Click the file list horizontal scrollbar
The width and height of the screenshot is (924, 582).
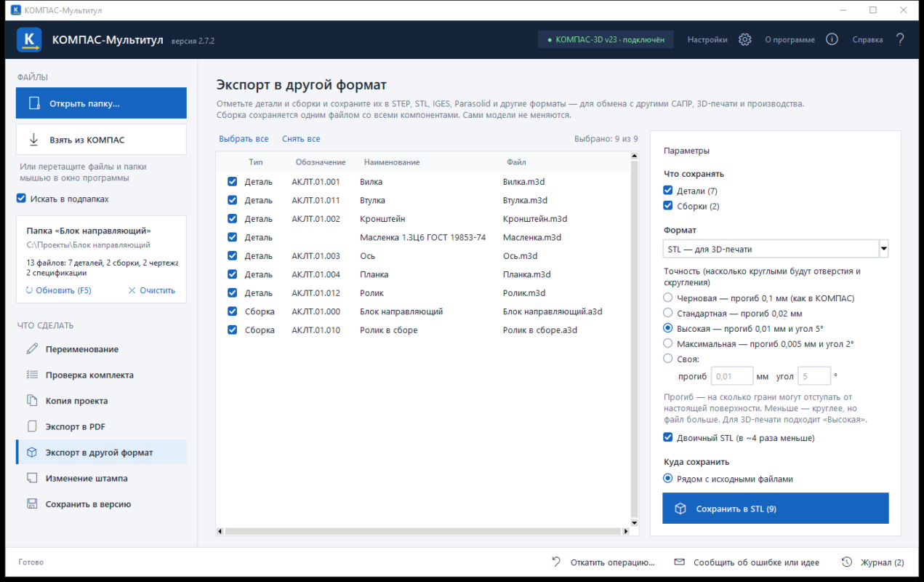tap(422, 532)
